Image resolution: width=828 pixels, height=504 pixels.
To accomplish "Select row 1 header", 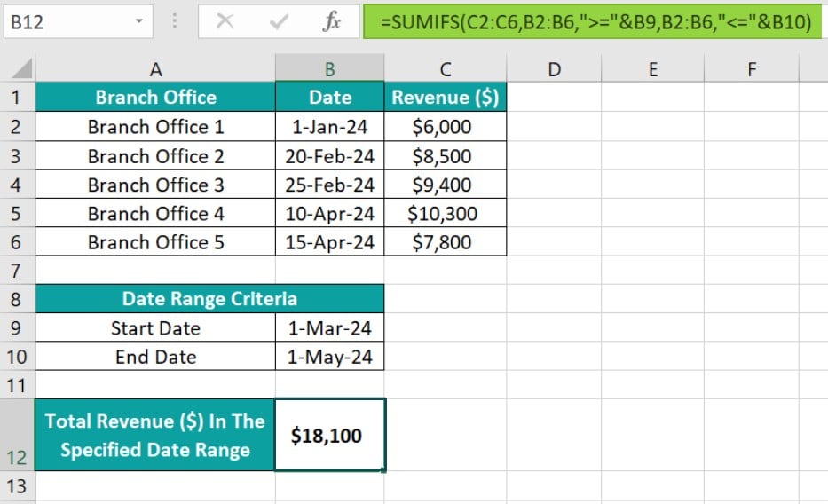I will point(17,97).
